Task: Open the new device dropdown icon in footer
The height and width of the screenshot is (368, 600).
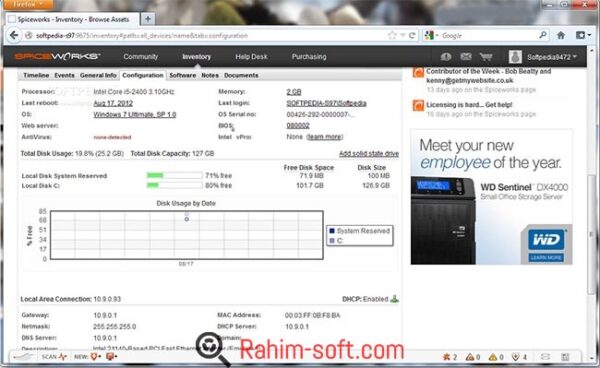Action: coord(111,357)
